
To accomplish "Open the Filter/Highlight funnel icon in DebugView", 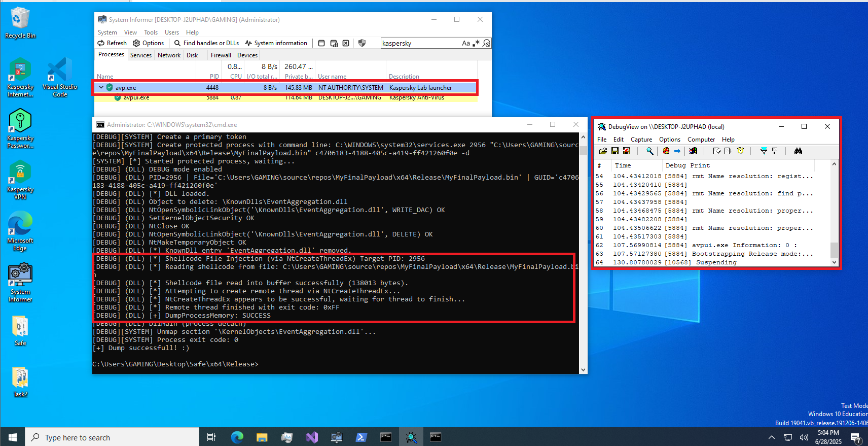I will [x=764, y=151].
